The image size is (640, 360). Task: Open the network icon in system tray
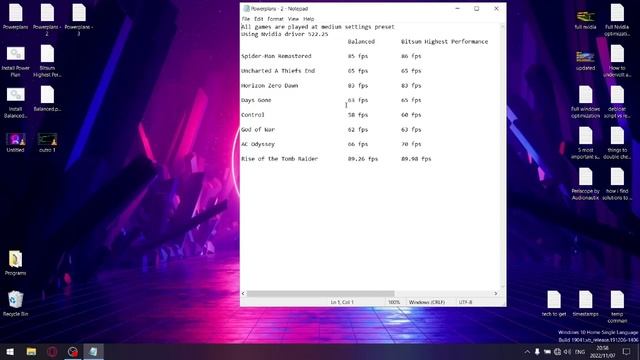(557, 352)
